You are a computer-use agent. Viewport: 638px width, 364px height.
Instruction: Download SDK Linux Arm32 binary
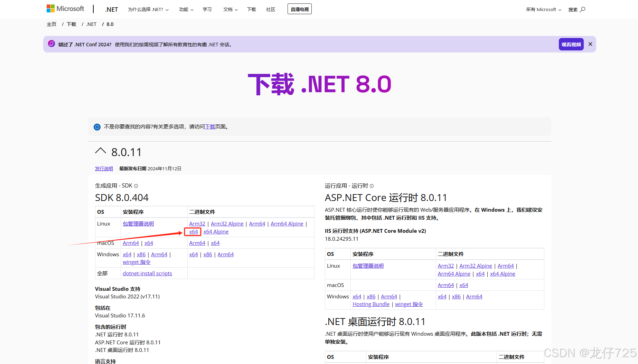(197, 224)
